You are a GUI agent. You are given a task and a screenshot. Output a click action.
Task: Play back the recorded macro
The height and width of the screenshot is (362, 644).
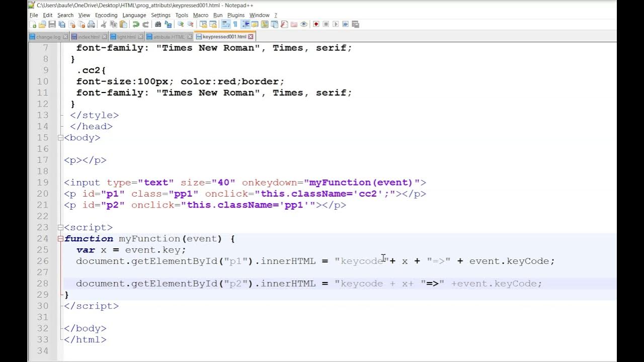click(336, 24)
